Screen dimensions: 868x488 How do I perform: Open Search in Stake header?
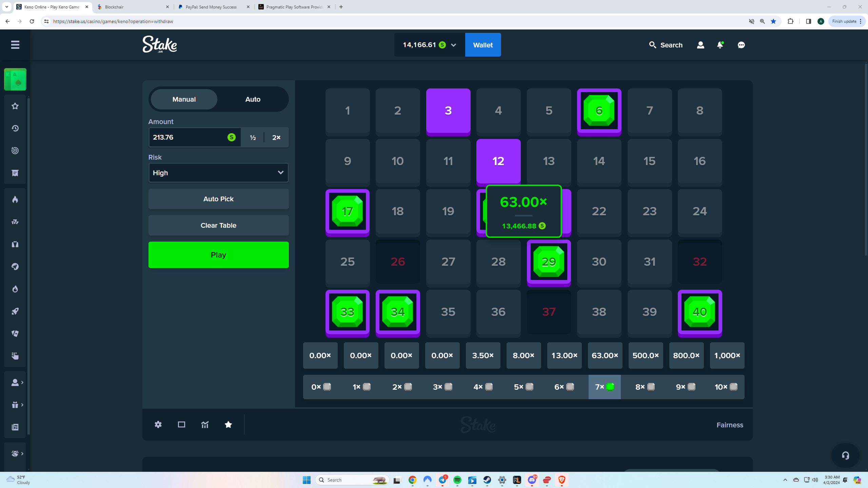(x=666, y=45)
